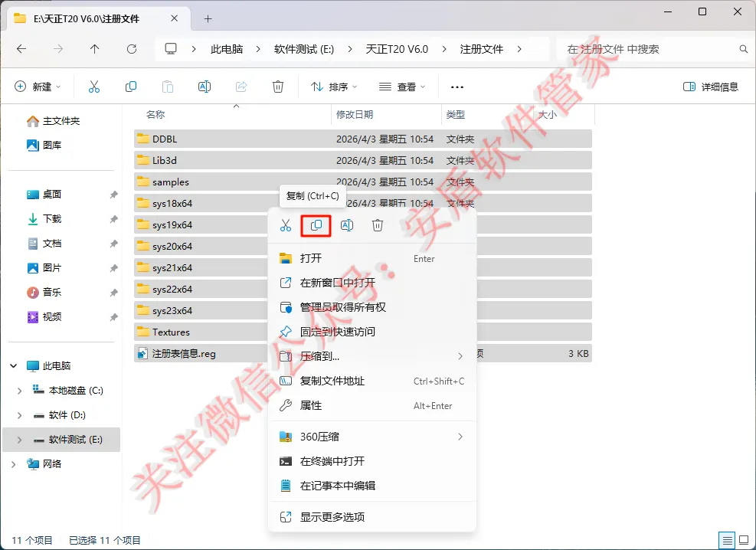The width and height of the screenshot is (756, 550).
Task: Click 软件测试 (E:) in the address breadcrumb
Action: coord(304,49)
